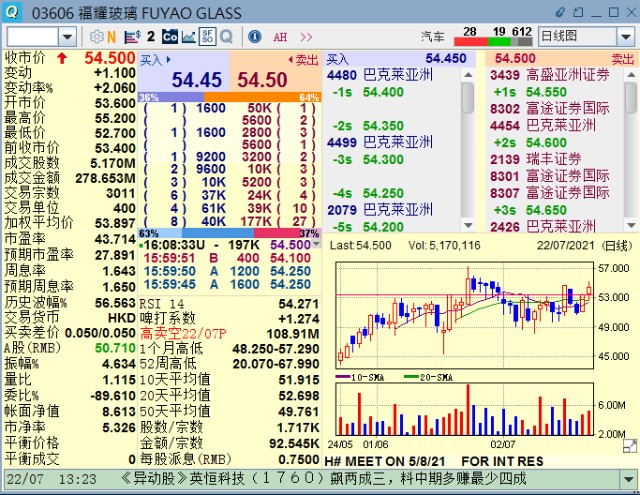This screenshot has width=640, height=495.
Task: Open the stock code dropdown arrow
Action: point(67,37)
